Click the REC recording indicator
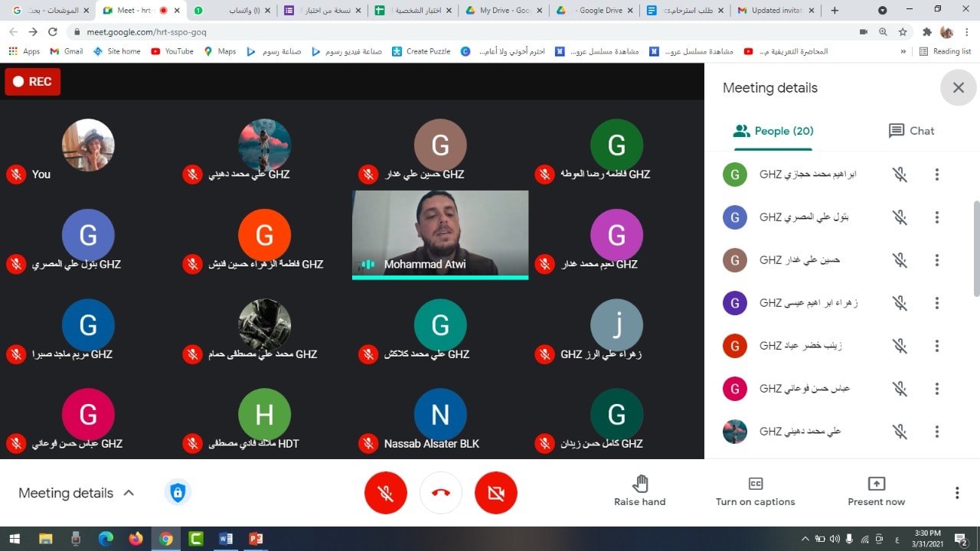The width and height of the screenshot is (980, 551). point(32,82)
